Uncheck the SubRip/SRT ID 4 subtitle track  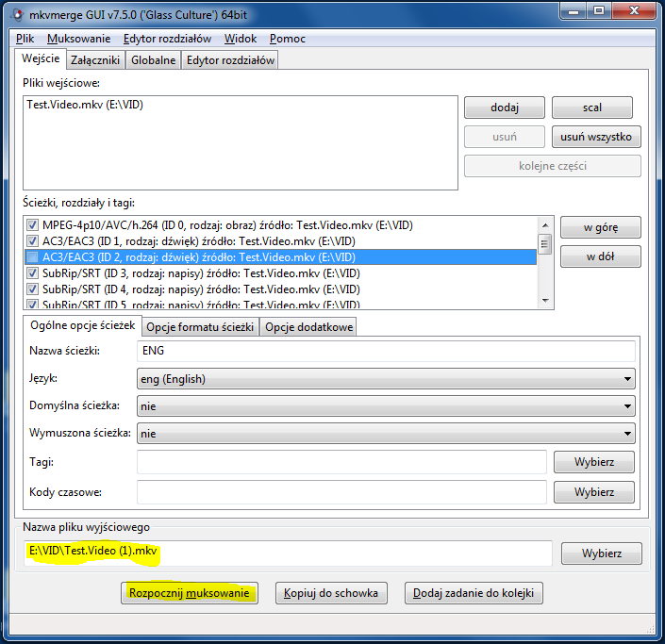coord(32,289)
